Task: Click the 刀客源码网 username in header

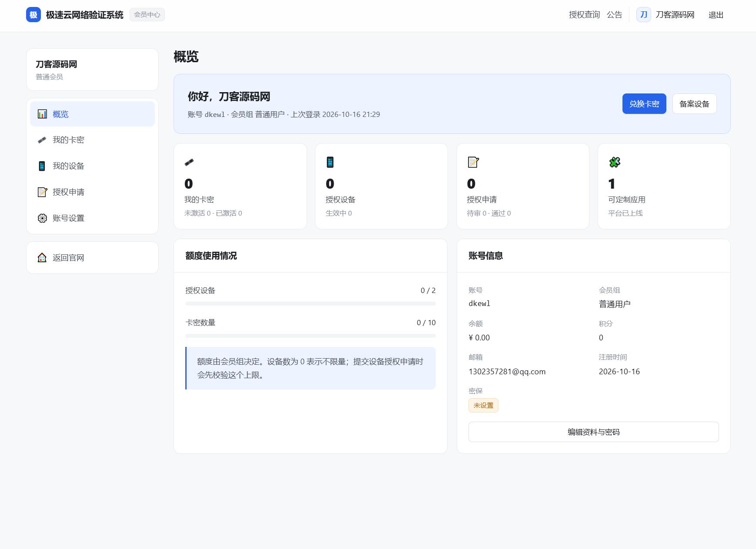Action: pos(675,15)
